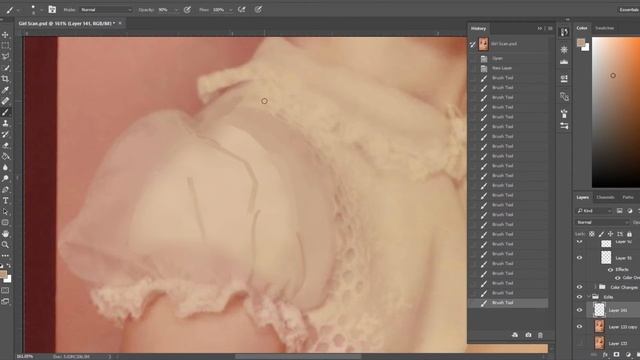
Task: Open the layer filter Kind dropdown
Action: point(594,211)
